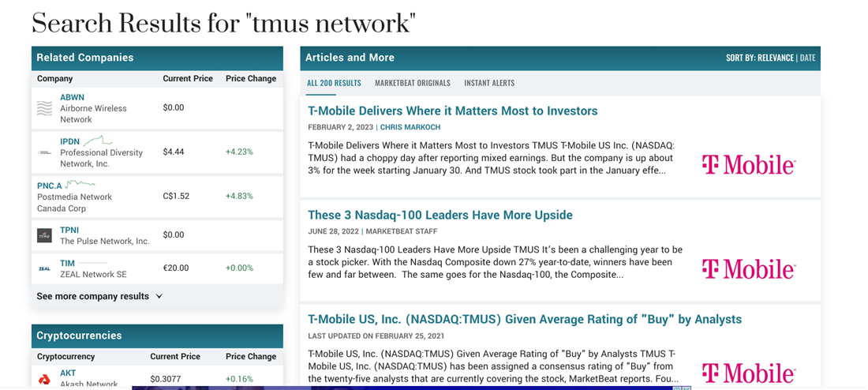The height and width of the screenshot is (390, 868).
Task: Click The Pulse Network logo icon
Action: tap(44, 235)
